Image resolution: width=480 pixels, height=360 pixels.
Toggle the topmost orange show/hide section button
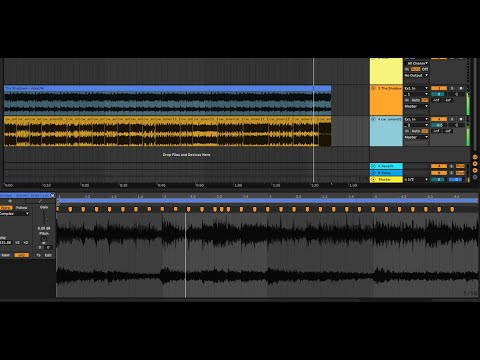[475, 157]
